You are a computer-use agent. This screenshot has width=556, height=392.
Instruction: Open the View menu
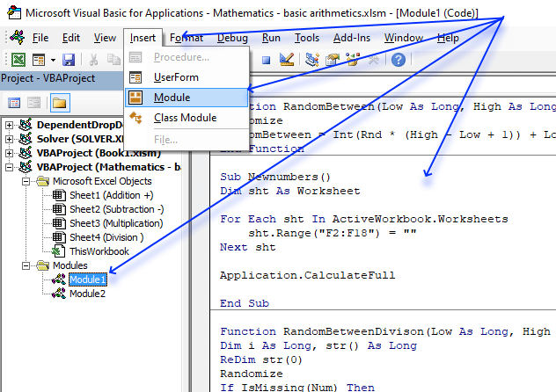105,38
